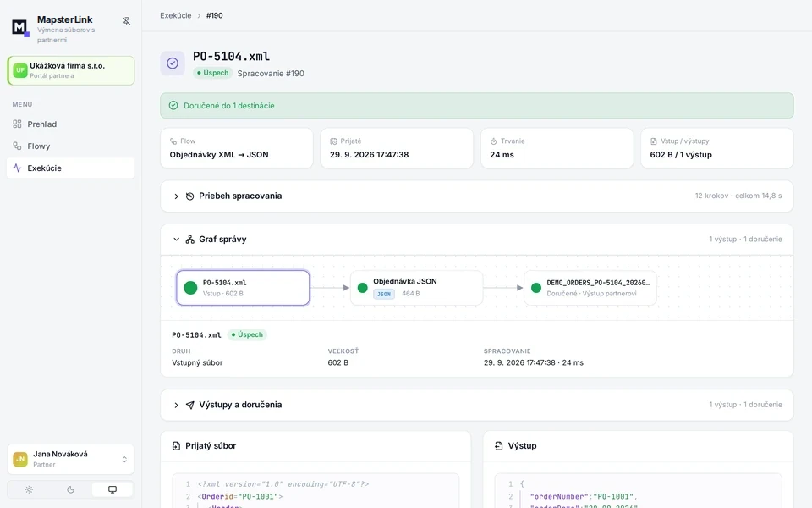The height and width of the screenshot is (508, 812).
Task: Select the Exekúcie menu item
Action: 70,168
